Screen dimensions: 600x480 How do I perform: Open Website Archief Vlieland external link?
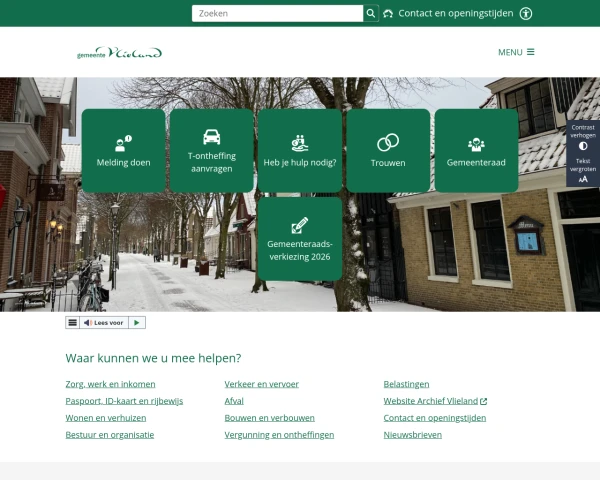435,401
